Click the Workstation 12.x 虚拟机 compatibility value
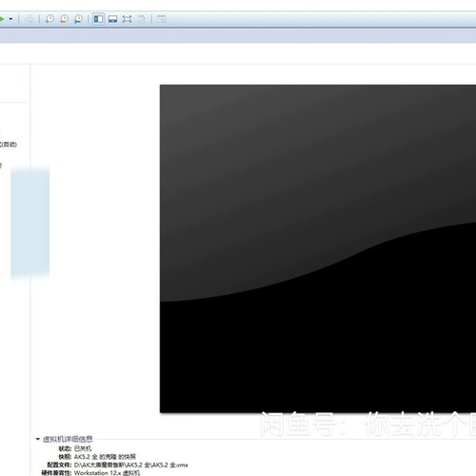476x476 pixels. point(107,473)
